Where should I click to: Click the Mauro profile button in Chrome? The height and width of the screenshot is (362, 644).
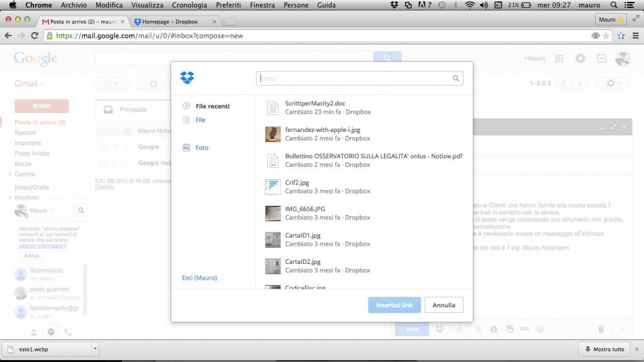click(610, 19)
